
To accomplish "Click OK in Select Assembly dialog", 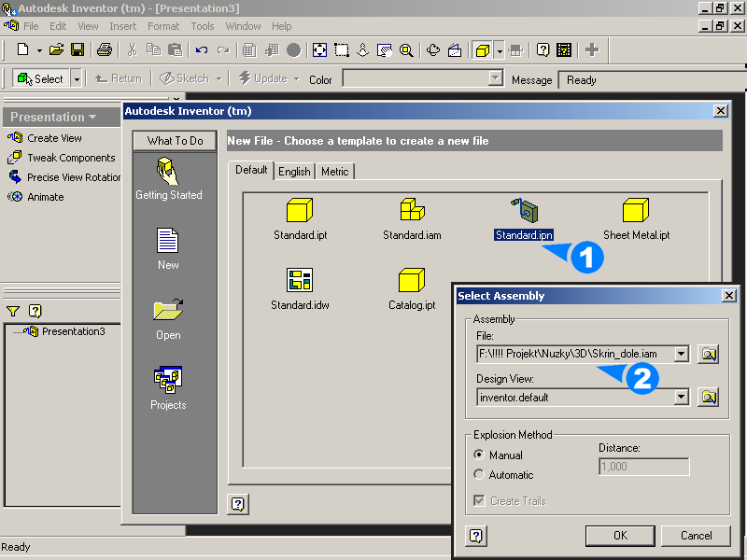I will point(620,536).
